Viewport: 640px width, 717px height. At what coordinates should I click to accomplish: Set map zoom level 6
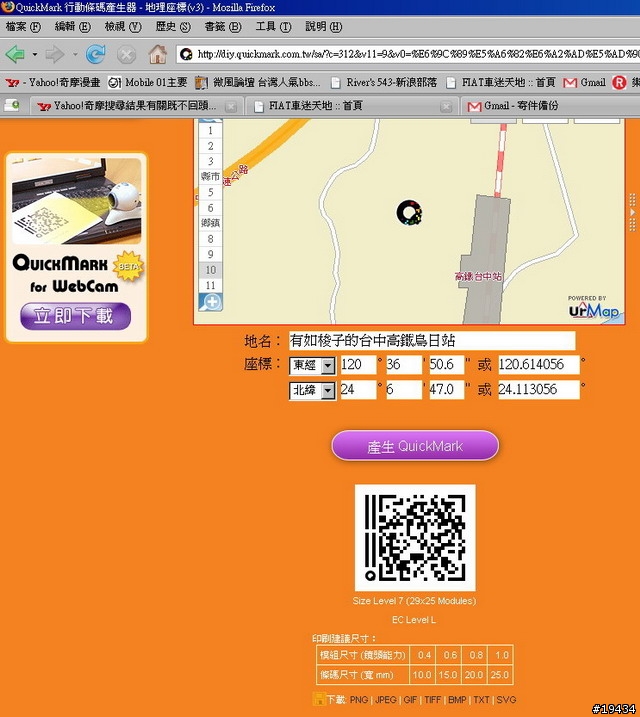coord(210,208)
